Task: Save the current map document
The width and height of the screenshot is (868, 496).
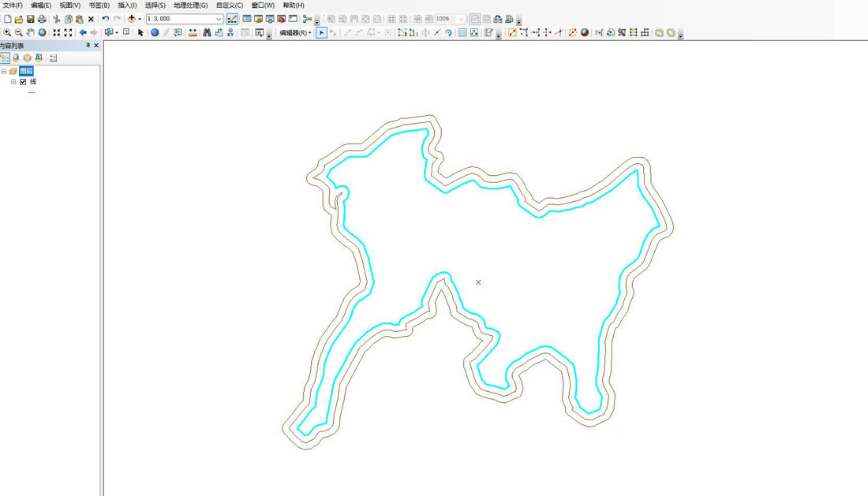Action: pyautogui.click(x=31, y=19)
